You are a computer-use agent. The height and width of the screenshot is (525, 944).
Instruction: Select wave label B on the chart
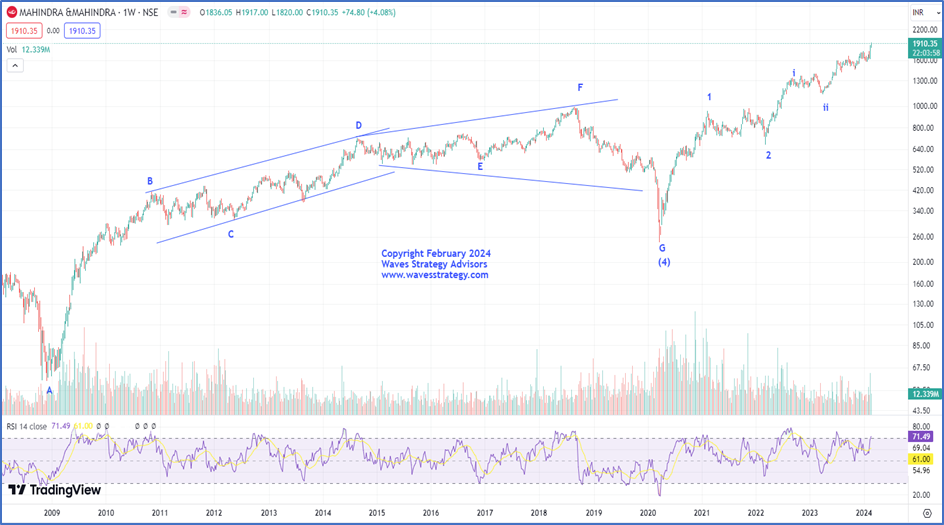tap(150, 181)
